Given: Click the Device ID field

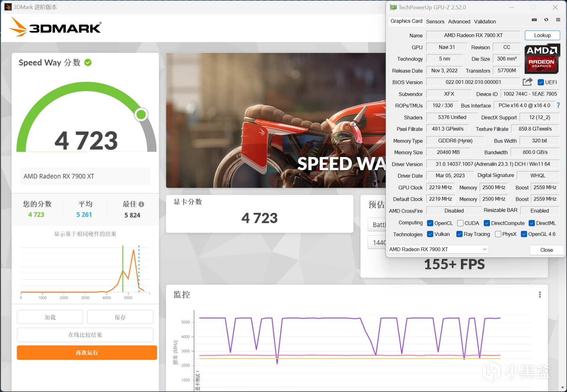Looking at the screenshot, I should tap(530, 94).
